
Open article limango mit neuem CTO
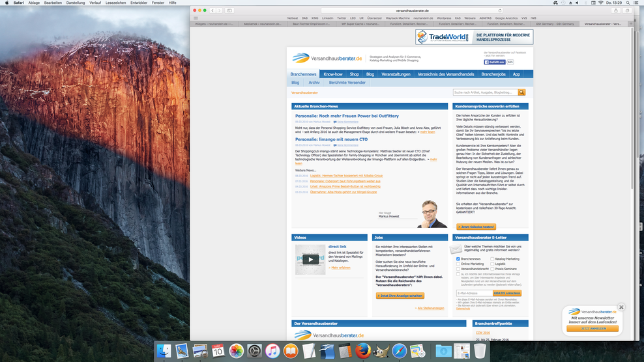pyautogui.click(x=331, y=139)
